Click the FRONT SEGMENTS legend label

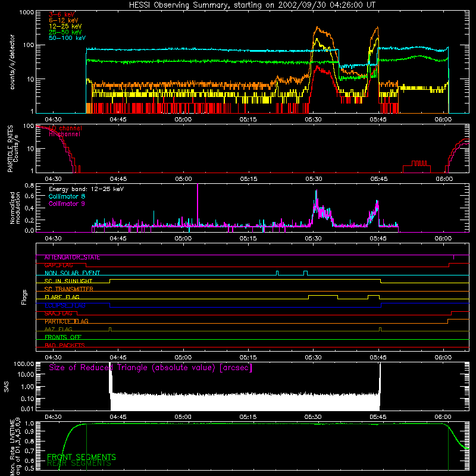tap(82, 457)
